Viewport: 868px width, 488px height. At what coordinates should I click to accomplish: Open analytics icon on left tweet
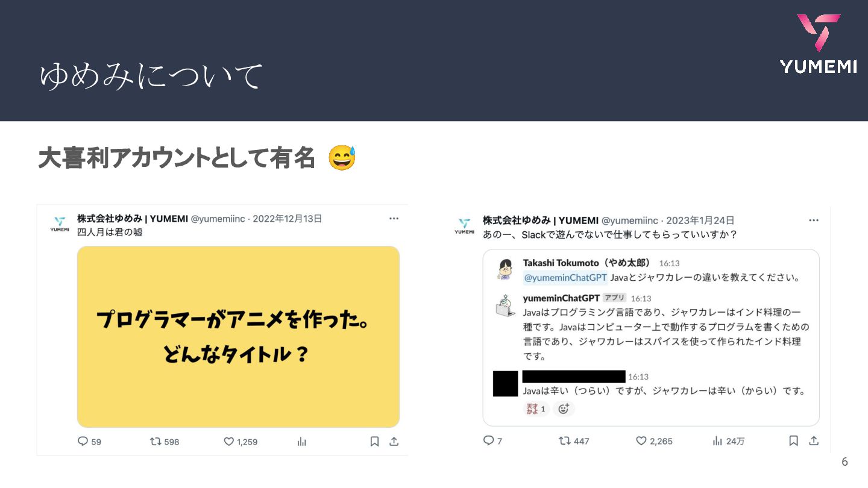point(301,441)
